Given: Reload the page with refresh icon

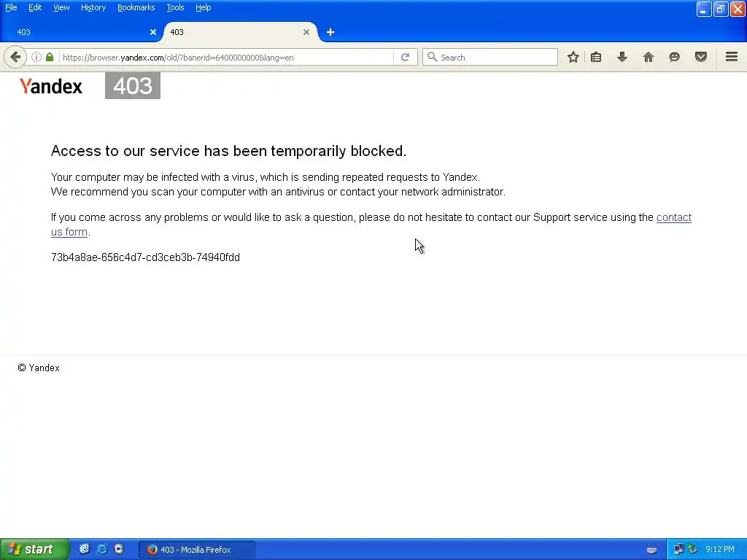Looking at the screenshot, I should click(x=406, y=57).
